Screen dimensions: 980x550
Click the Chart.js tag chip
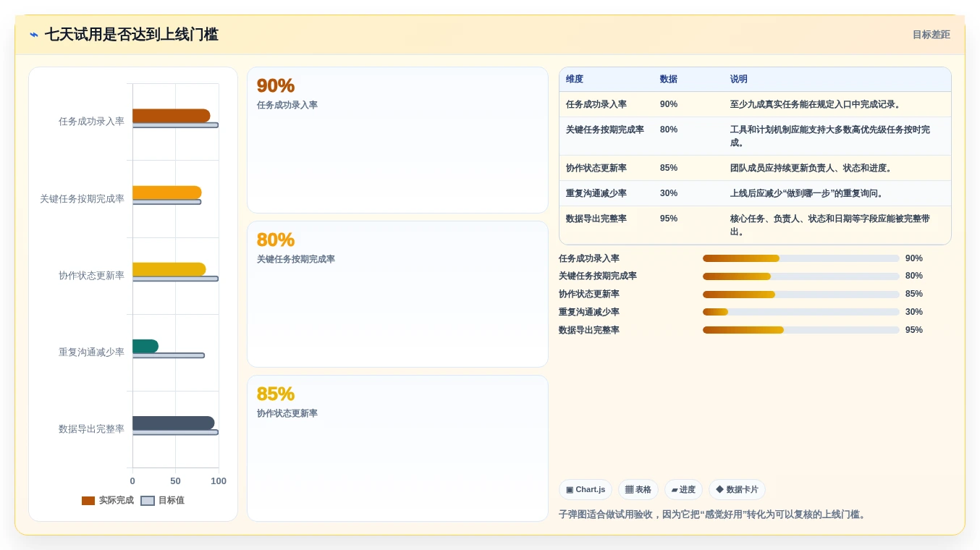tap(586, 490)
